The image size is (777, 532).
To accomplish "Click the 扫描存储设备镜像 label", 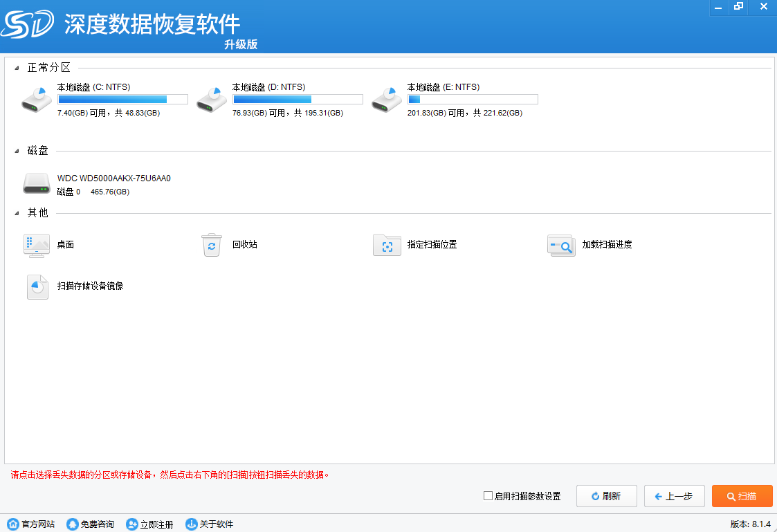I will 90,286.
